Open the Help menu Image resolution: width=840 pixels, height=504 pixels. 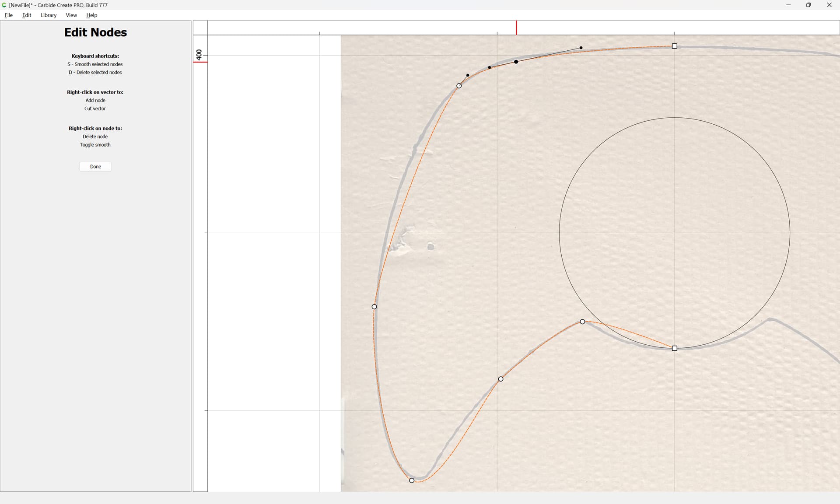pyautogui.click(x=91, y=15)
